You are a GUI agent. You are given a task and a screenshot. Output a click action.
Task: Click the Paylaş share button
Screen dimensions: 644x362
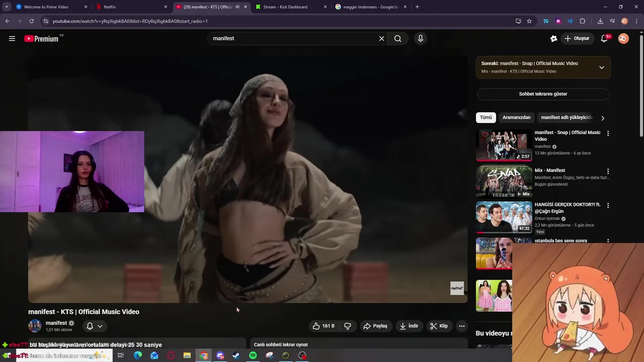(375, 326)
